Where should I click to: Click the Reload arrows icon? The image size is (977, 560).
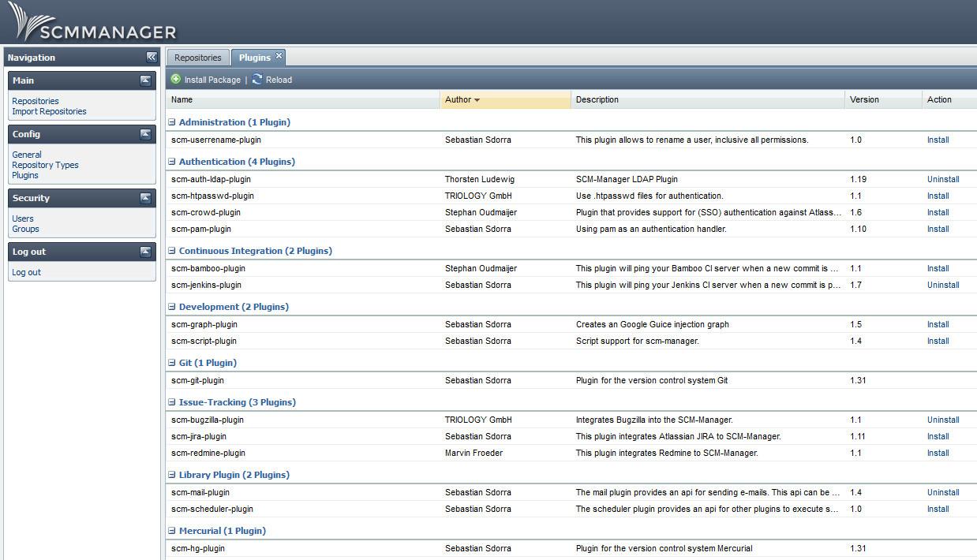[257, 79]
